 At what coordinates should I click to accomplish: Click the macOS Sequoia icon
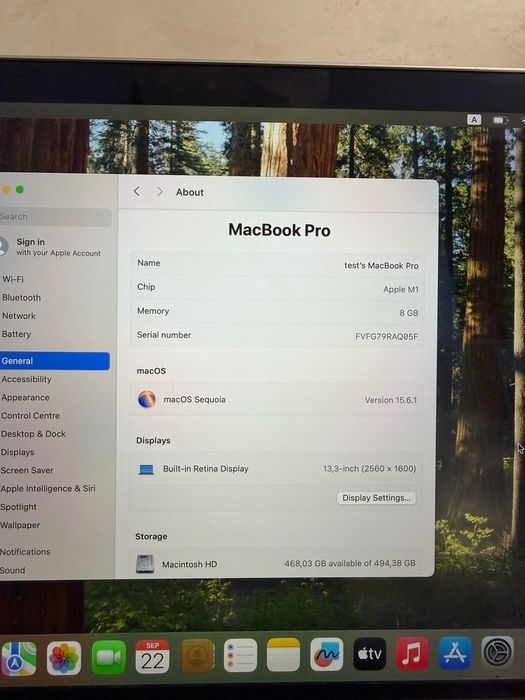pyautogui.click(x=147, y=399)
